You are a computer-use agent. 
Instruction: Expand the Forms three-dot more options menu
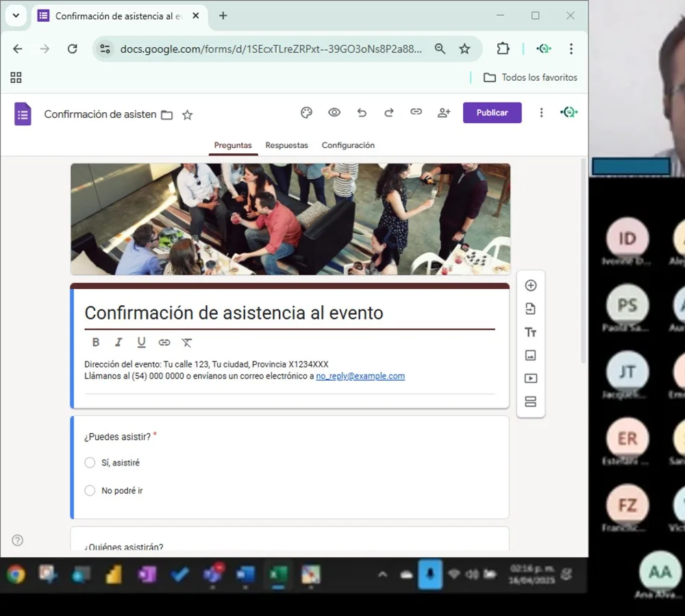tap(541, 113)
